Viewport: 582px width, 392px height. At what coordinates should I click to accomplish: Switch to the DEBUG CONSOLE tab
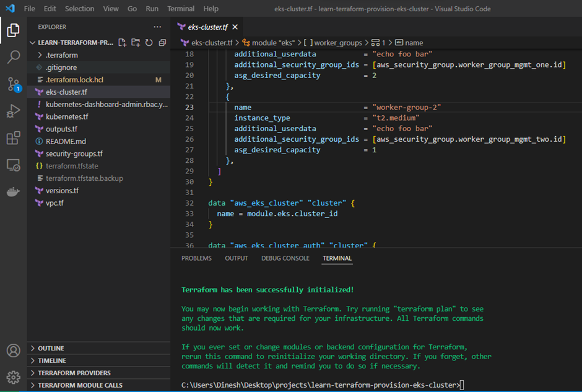(x=285, y=258)
